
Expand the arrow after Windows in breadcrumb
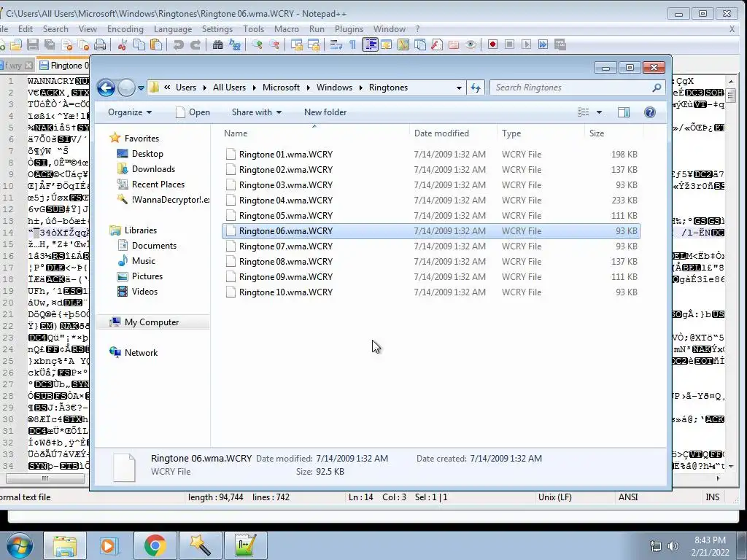(360, 87)
